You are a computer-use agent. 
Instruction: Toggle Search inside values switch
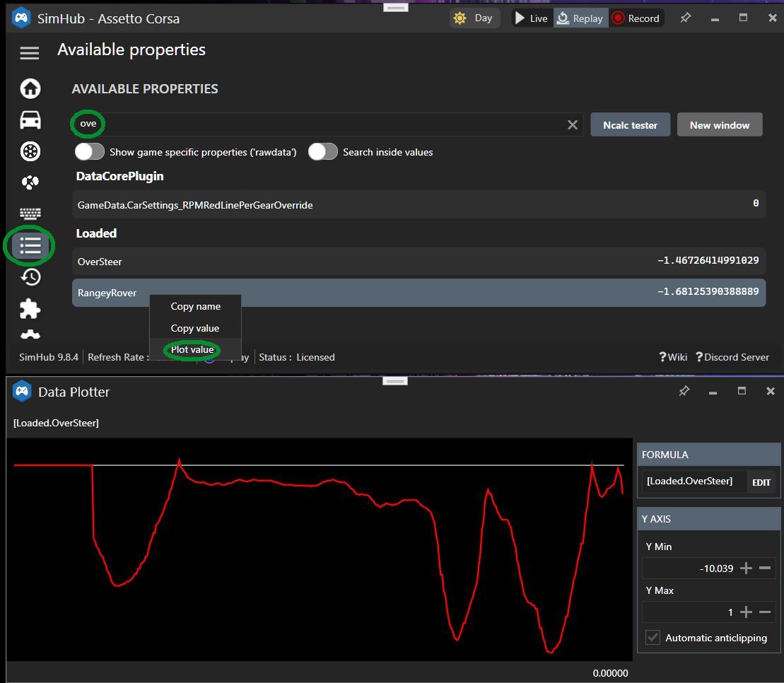click(323, 151)
